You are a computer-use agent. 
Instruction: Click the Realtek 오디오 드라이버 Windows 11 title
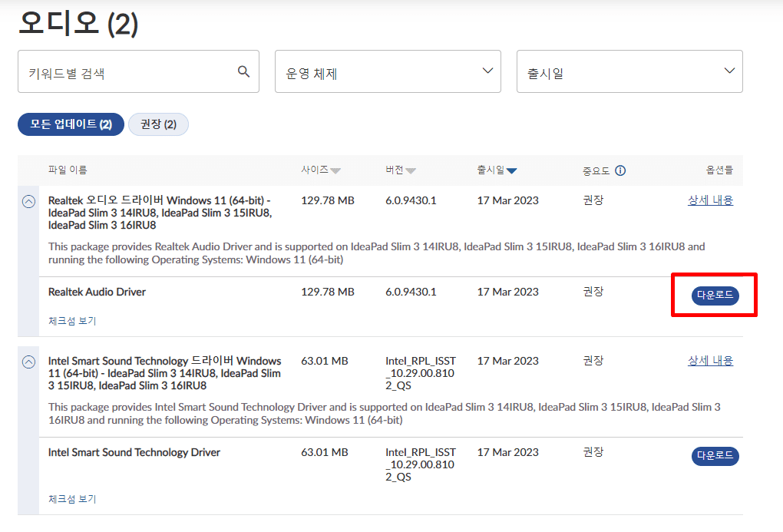pyautogui.click(x=160, y=213)
